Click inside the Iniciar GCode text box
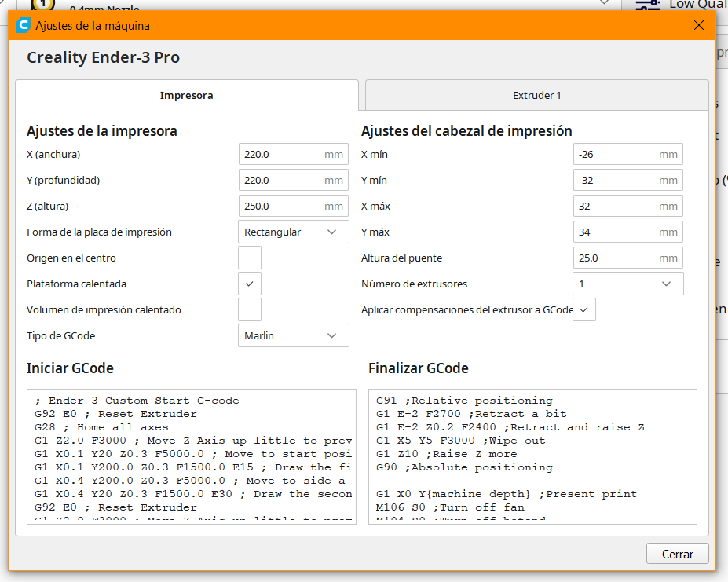This screenshot has width=728, height=582. point(192,456)
